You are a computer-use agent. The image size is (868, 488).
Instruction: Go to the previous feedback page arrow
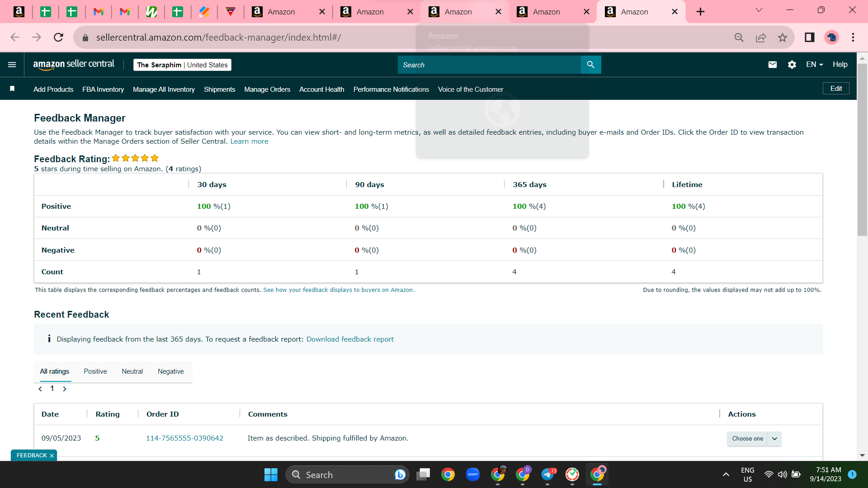pos(40,389)
